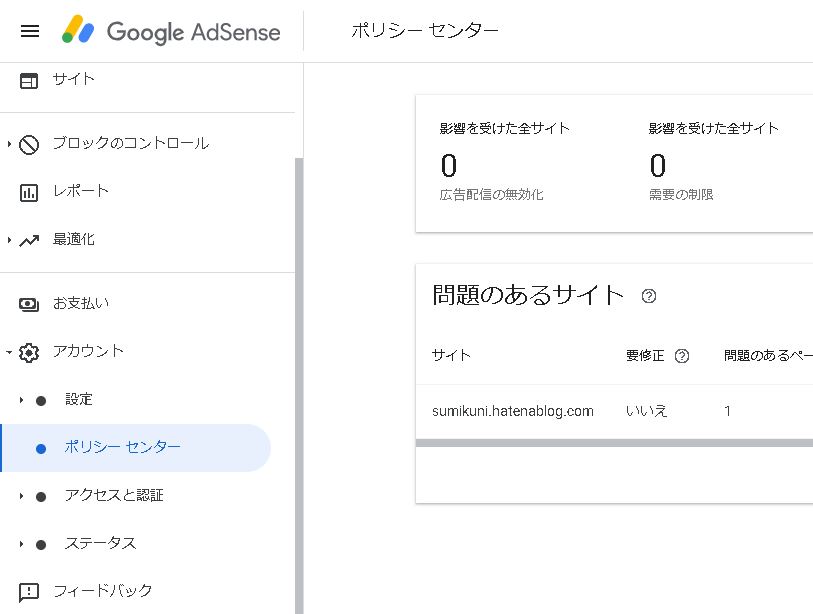Click problem page count 1
Screen dimensions: 813x614
pyautogui.click(x=727, y=411)
